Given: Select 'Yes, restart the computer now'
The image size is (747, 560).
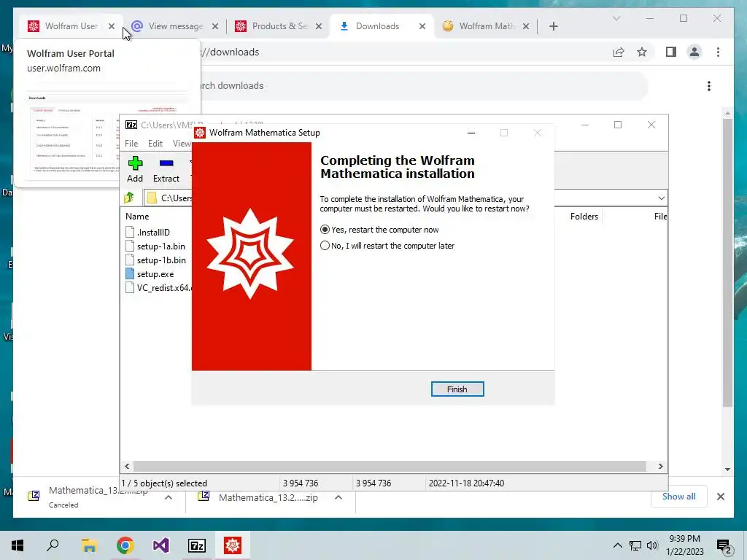Looking at the screenshot, I should pyautogui.click(x=379, y=230).
